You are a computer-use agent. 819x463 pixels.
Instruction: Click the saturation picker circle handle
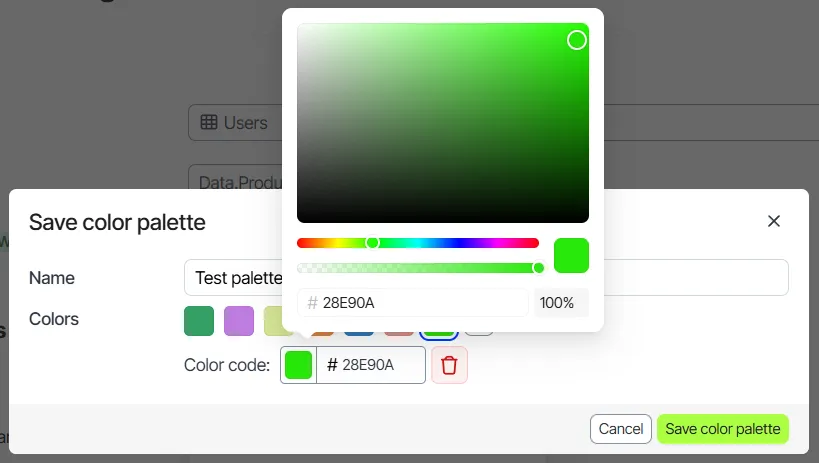pos(577,40)
